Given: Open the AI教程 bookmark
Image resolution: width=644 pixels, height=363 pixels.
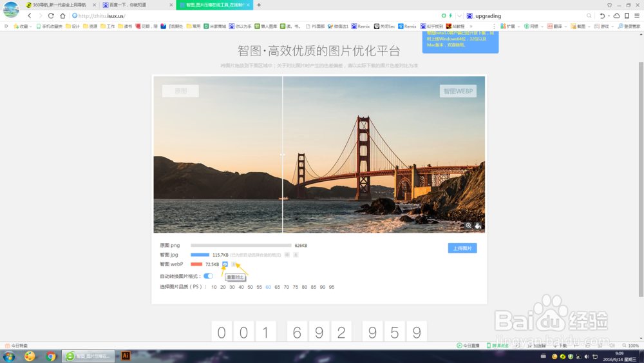Looking at the screenshot, I should (x=455, y=26).
